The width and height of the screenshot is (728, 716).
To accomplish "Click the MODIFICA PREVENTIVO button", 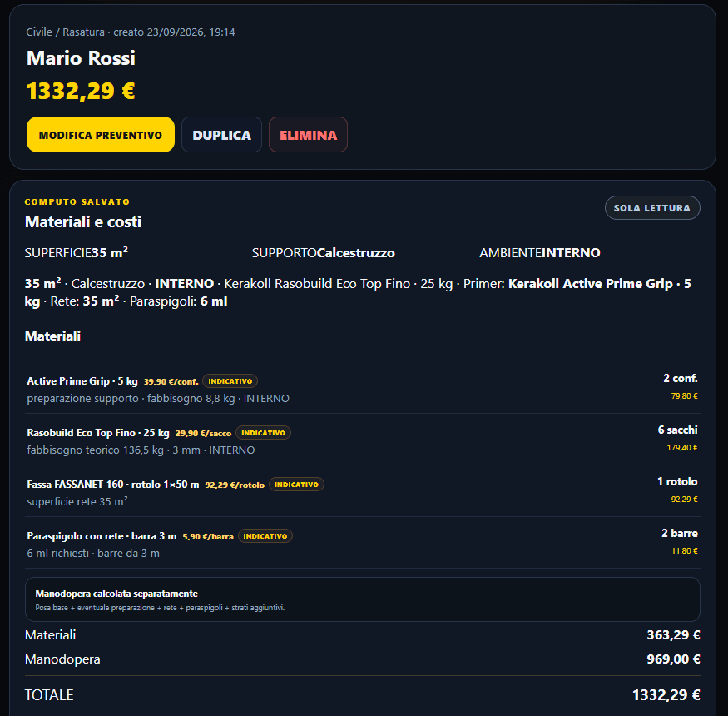I will [x=101, y=135].
